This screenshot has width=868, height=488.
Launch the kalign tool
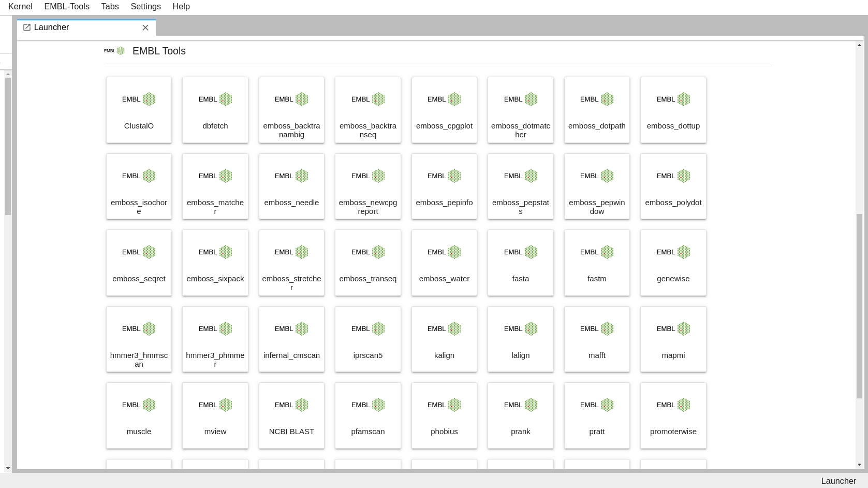[x=444, y=339]
